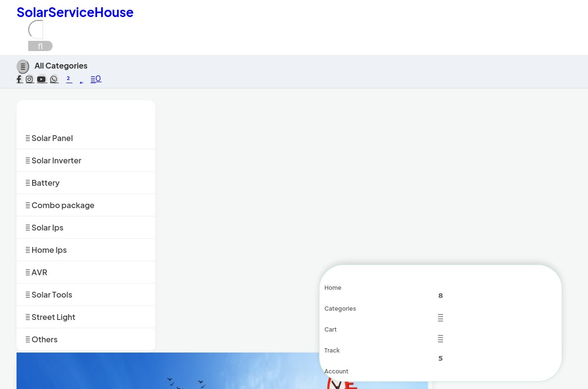Viewport: 588px width, 389px height.
Task: Open the SolarServiceHouse home link
Action: click(x=75, y=12)
